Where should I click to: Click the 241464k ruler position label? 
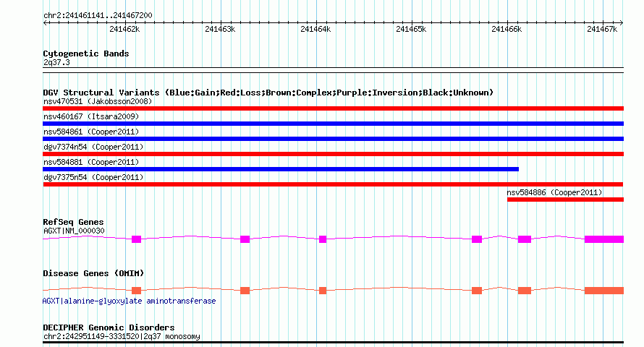click(315, 29)
